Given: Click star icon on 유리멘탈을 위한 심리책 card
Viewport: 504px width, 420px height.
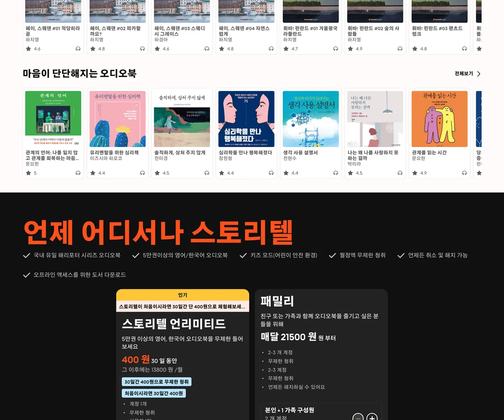Looking at the screenshot, I should 93,173.
